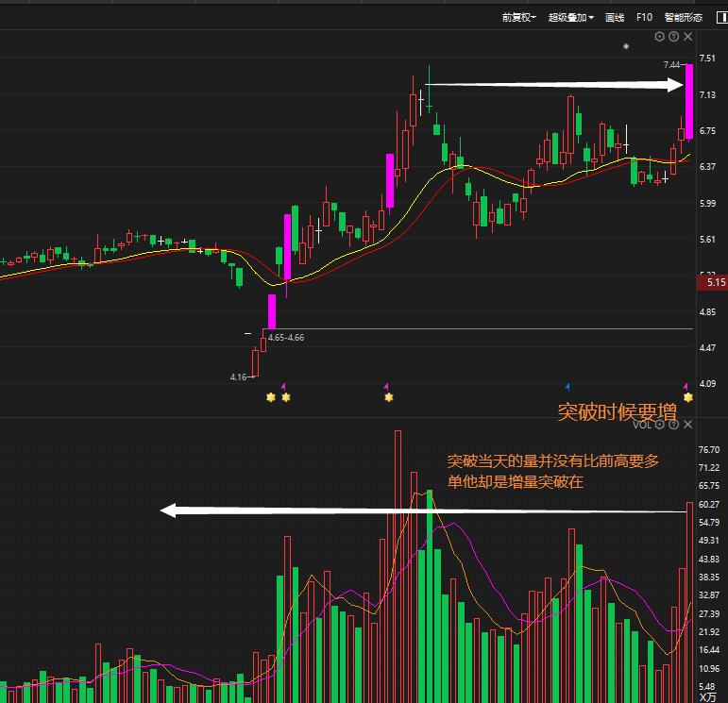Open the 智能形态 pattern menu

[684, 18]
